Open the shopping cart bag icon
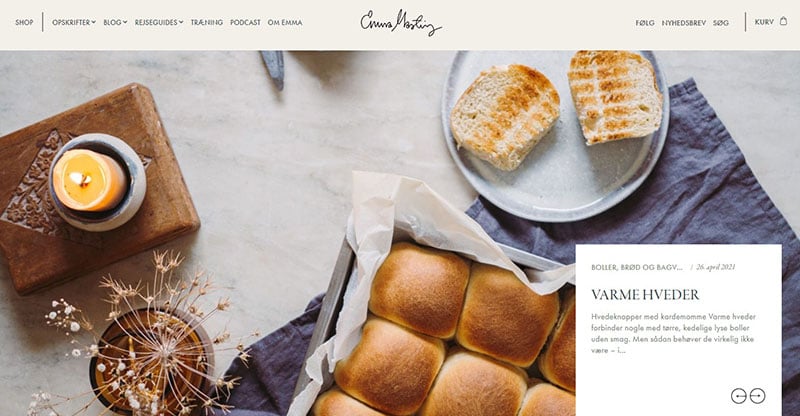This screenshot has width=800, height=416. (x=783, y=21)
